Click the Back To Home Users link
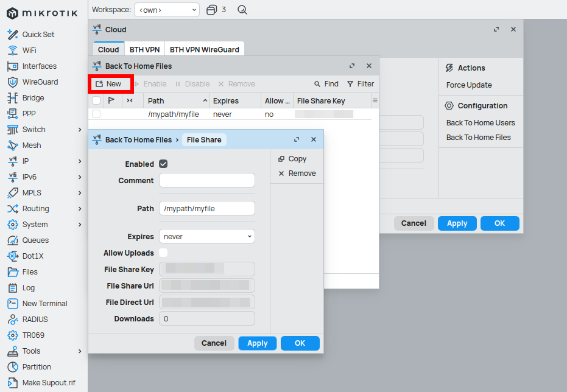 pyautogui.click(x=481, y=123)
